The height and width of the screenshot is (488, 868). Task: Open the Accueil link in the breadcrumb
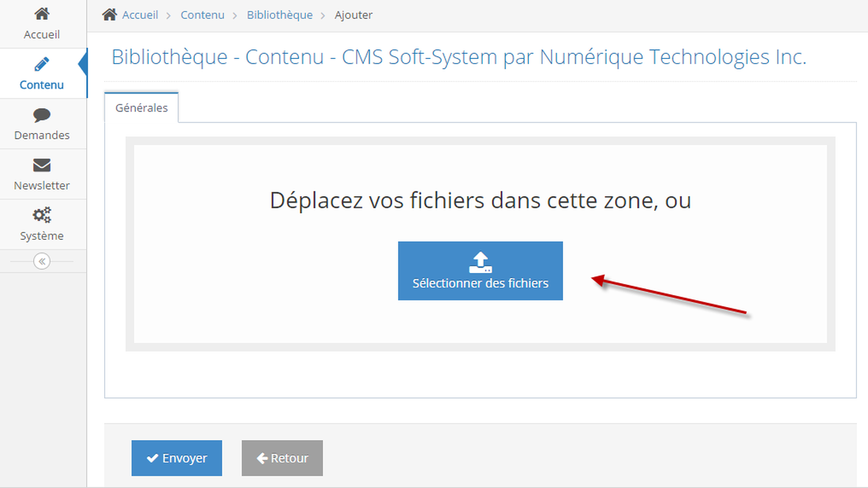pyautogui.click(x=140, y=15)
